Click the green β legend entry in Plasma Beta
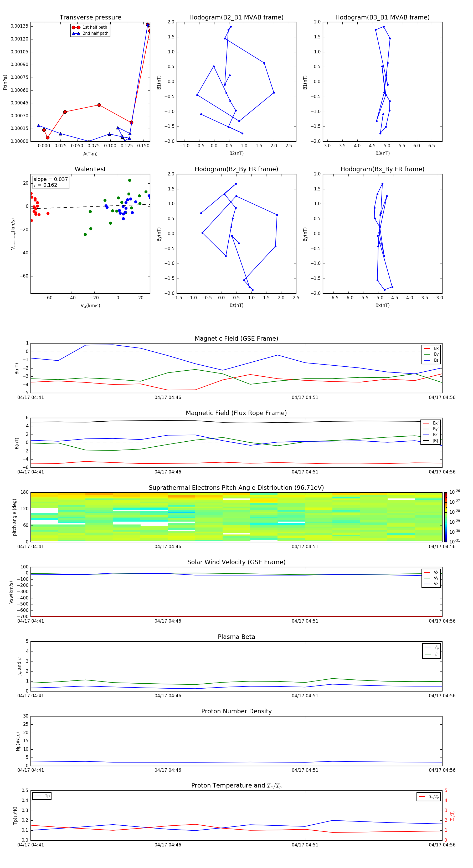 pyautogui.click(x=431, y=654)
